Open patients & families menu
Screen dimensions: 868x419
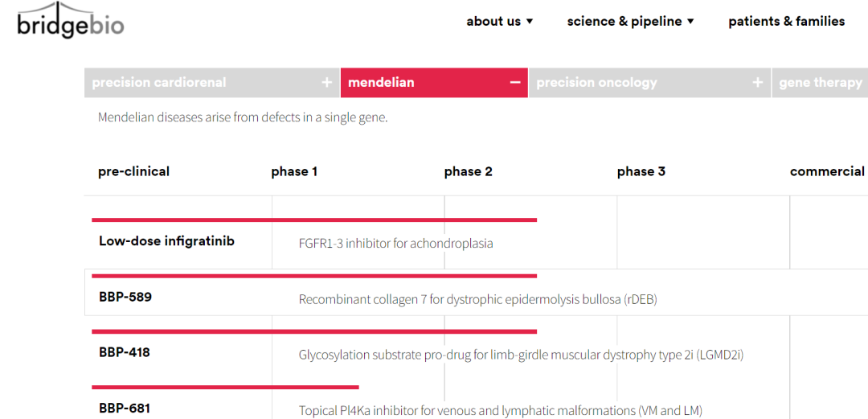pos(787,22)
